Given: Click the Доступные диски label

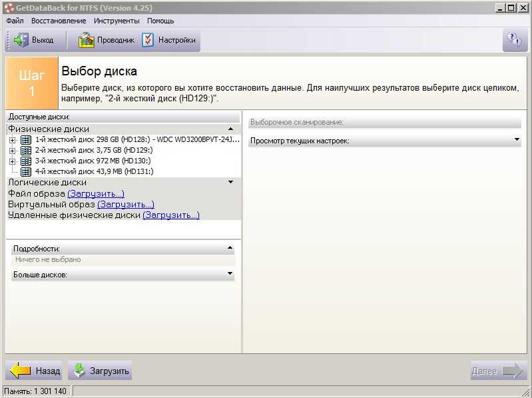Looking at the screenshot, I should tap(39, 117).
